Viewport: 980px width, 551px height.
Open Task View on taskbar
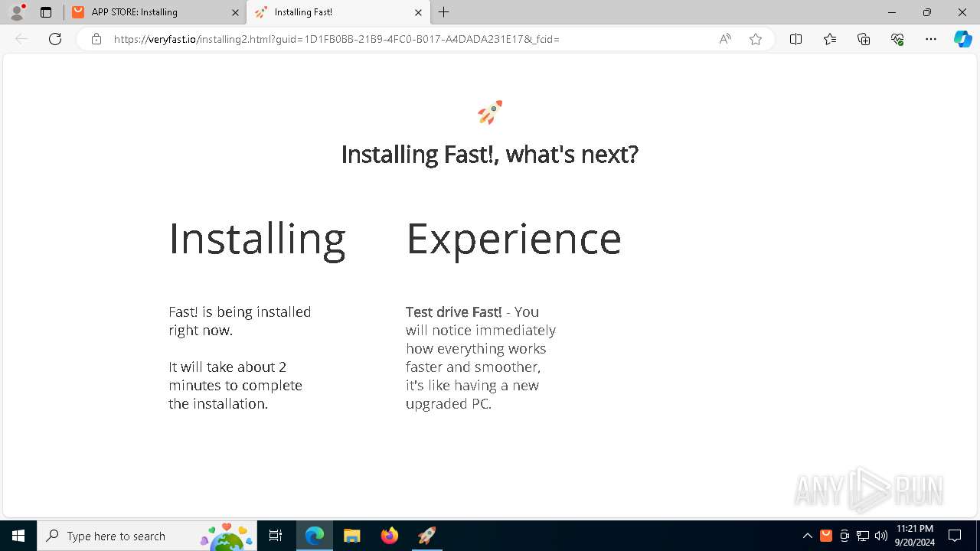[276, 536]
